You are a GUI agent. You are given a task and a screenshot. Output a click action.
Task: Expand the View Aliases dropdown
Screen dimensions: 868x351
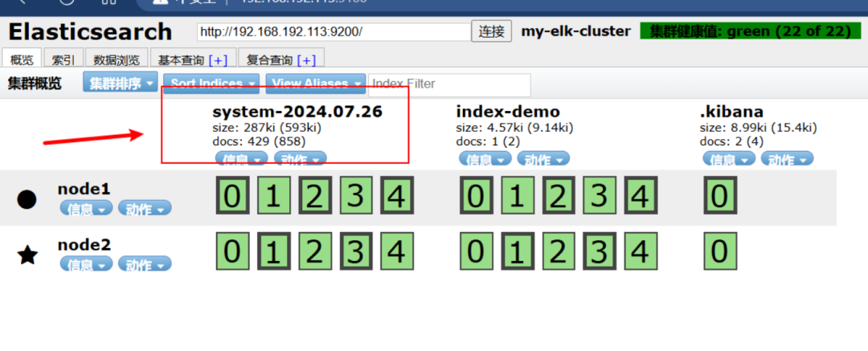pos(316,84)
